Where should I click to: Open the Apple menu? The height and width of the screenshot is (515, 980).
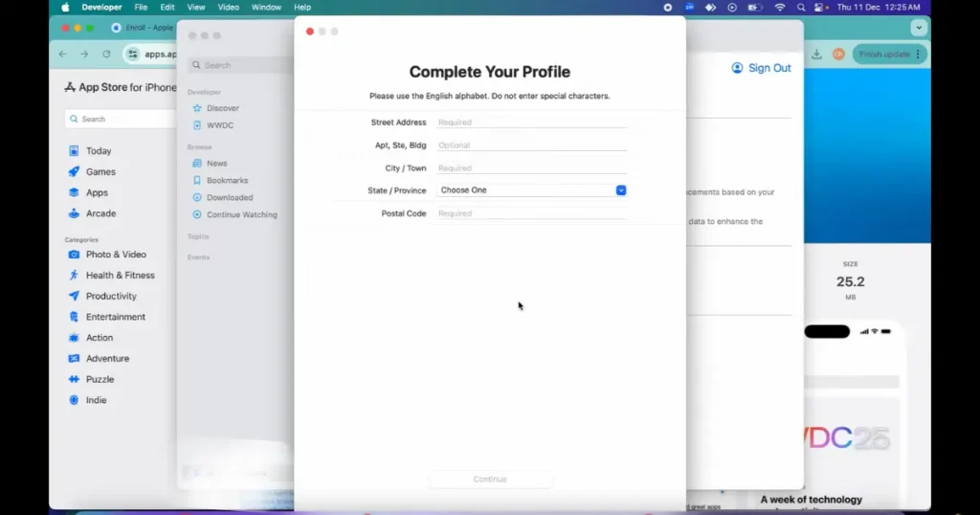(65, 8)
